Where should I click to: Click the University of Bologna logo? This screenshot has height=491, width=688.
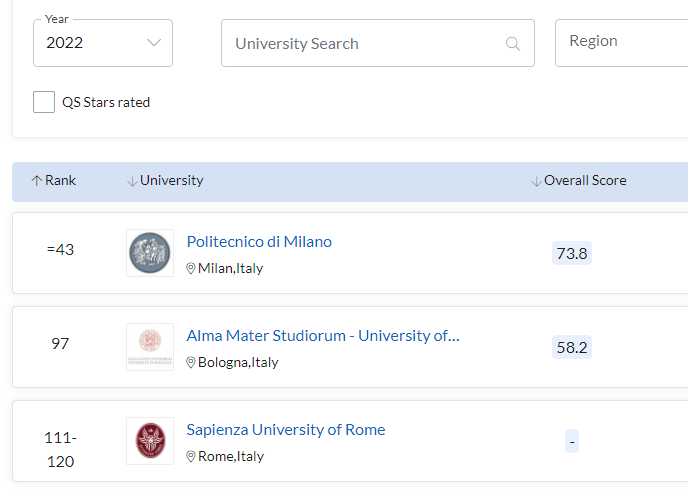pyautogui.click(x=150, y=347)
